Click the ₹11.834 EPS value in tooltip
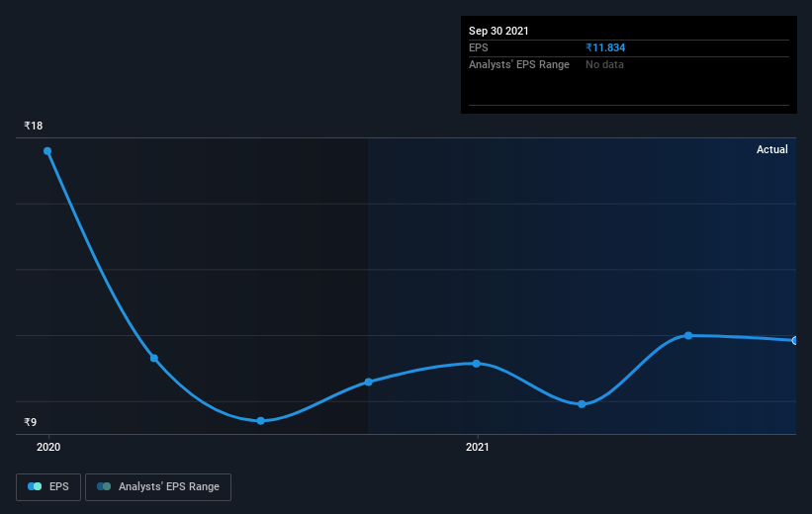 tap(605, 47)
